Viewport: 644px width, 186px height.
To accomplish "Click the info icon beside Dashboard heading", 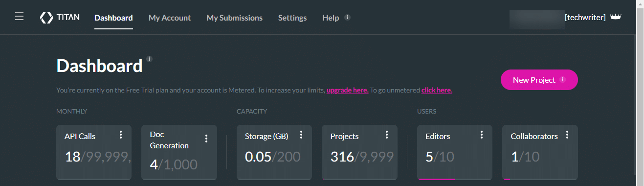I will coord(150,59).
